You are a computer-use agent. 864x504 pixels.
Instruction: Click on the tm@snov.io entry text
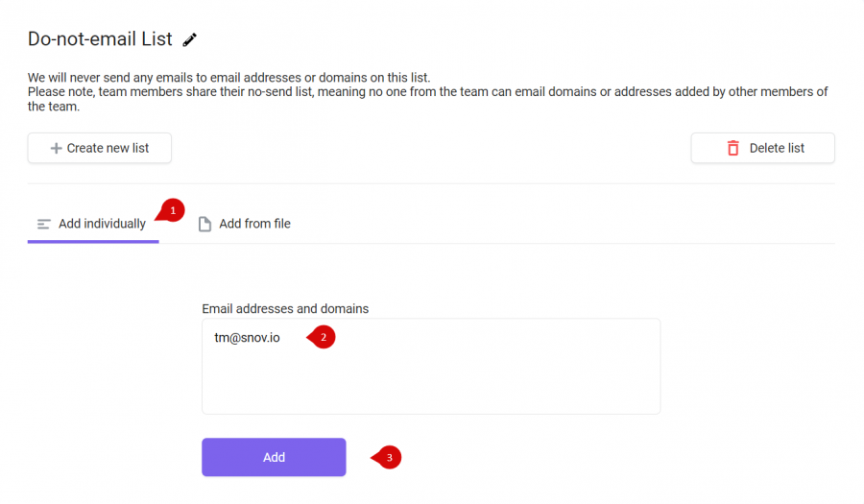click(x=247, y=338)
